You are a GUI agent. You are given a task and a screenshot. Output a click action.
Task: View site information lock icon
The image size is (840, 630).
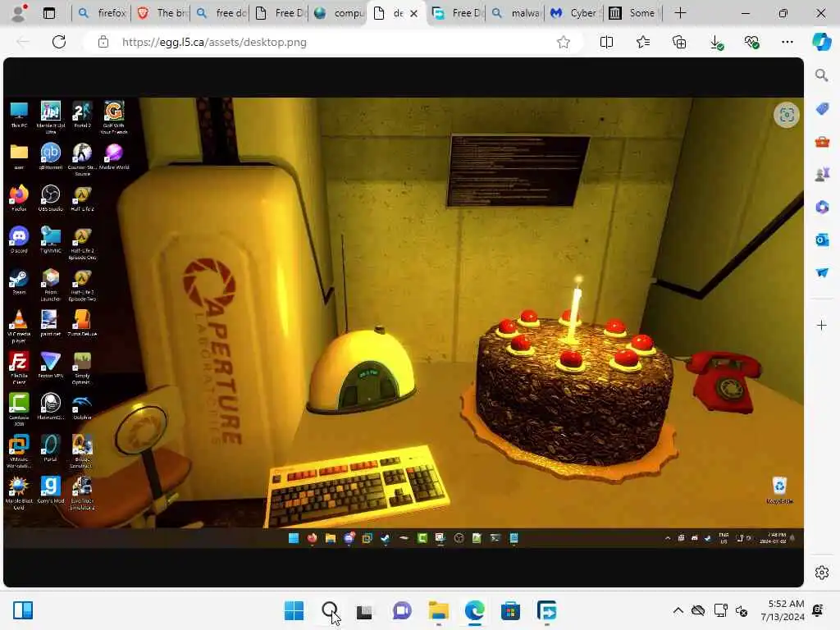coord(103,42)
